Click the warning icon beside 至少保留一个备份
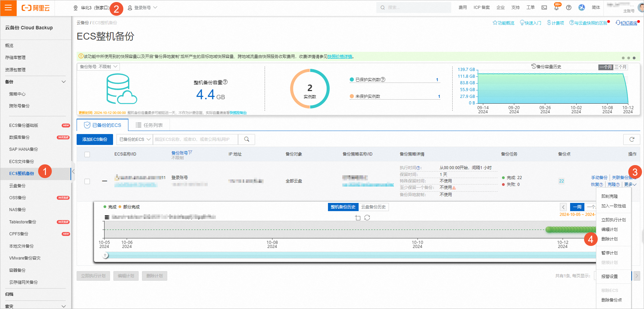The height and width of the screenshot is (309, 644). pos(454,188)
